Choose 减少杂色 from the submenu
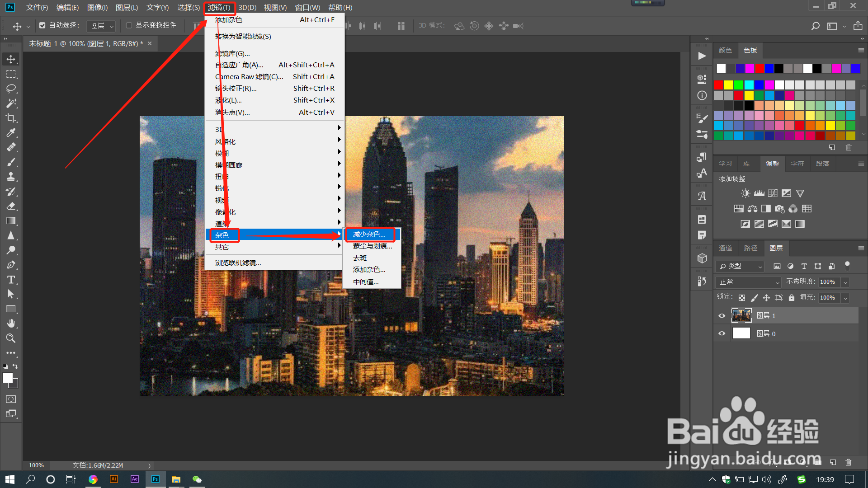The width and height of the screenshot is (868, 488). [369, 235]
